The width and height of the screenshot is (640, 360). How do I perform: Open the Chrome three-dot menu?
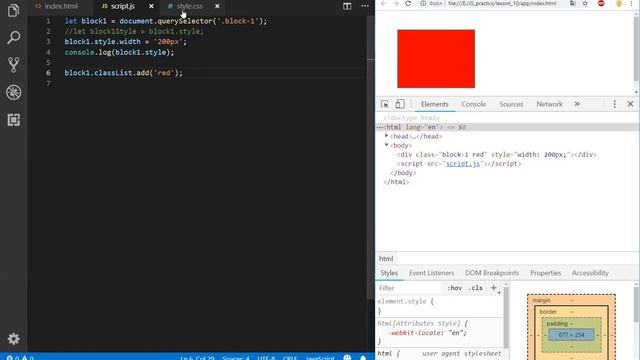click(x=631, y=4)
